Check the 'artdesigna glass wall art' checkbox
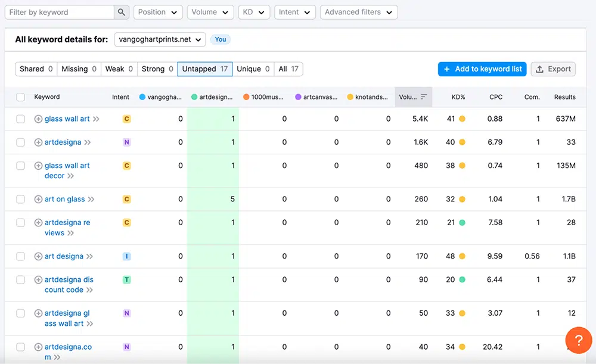This screenshot has width=596, height=364. click(x=20, y=313)
